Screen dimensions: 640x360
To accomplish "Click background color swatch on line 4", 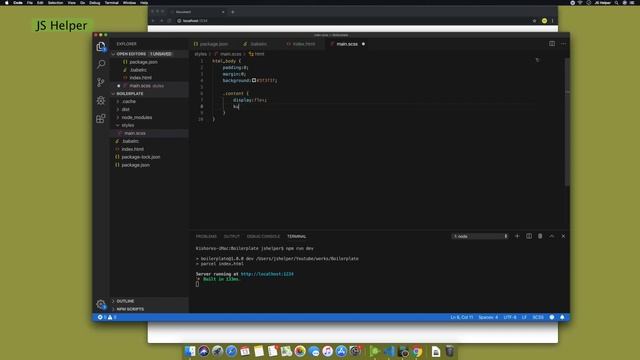I will point(254,80).
